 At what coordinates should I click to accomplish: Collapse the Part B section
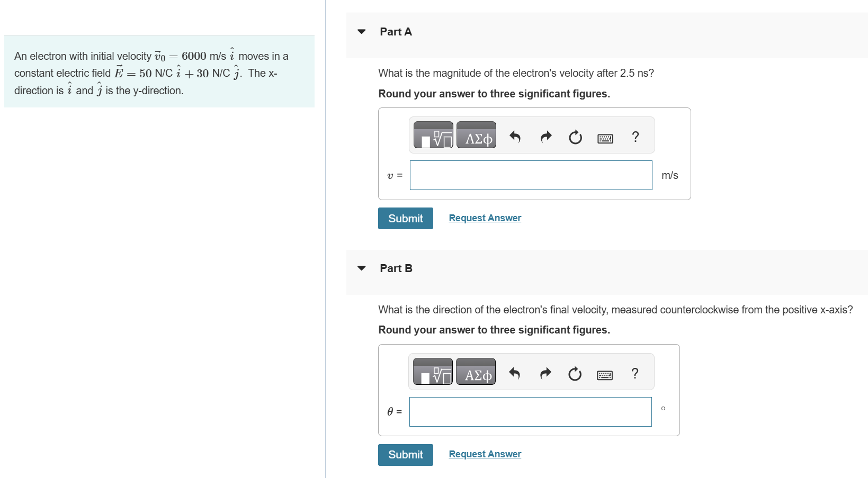pyautogui.click(x=362, y=268)
